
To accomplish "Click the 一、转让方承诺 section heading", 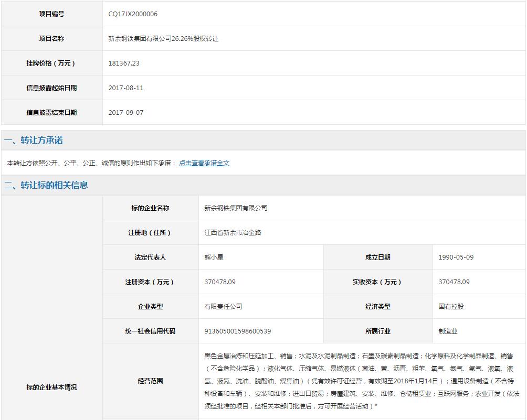I will tap(34, 141).
